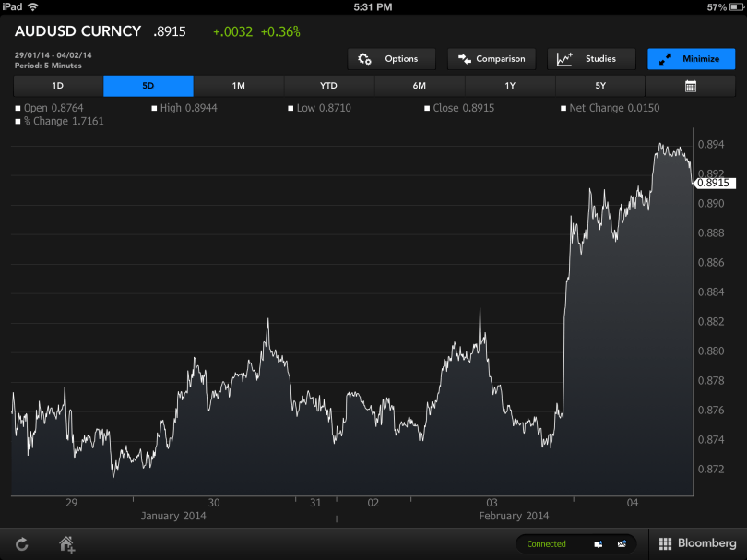
Task: Tap the message icon in status pill
Action: point(622,544)
